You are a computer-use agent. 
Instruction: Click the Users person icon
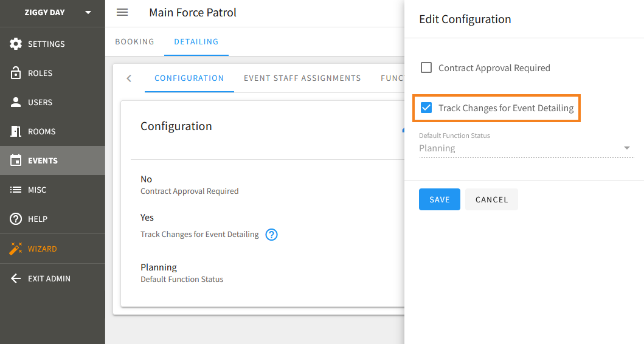[x=16, y=102]
